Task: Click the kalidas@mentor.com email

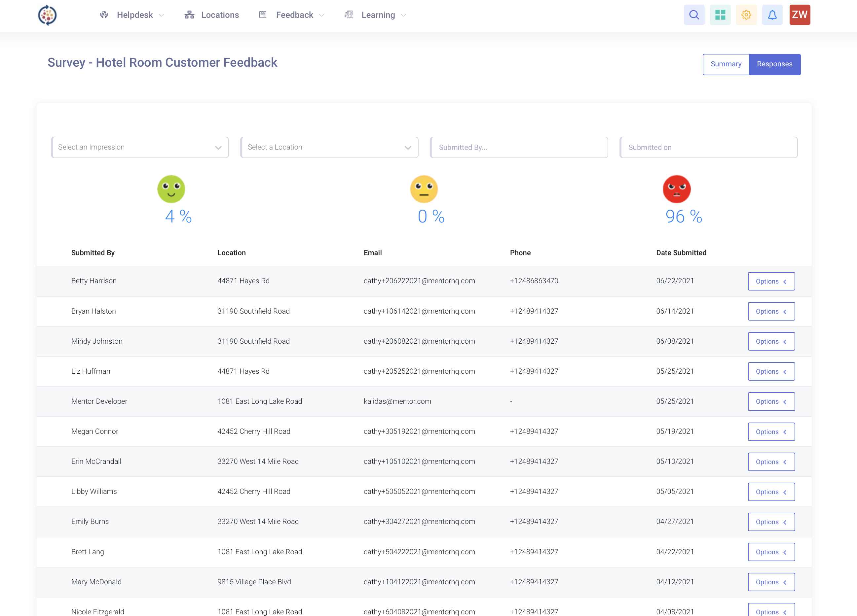Action: coord(397,401)
